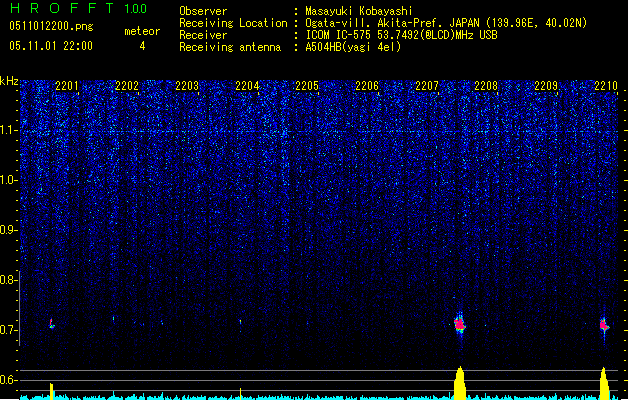Click the 2205 time marker
The width and height of the screenshot is (629, 400).
click(307, 86)
